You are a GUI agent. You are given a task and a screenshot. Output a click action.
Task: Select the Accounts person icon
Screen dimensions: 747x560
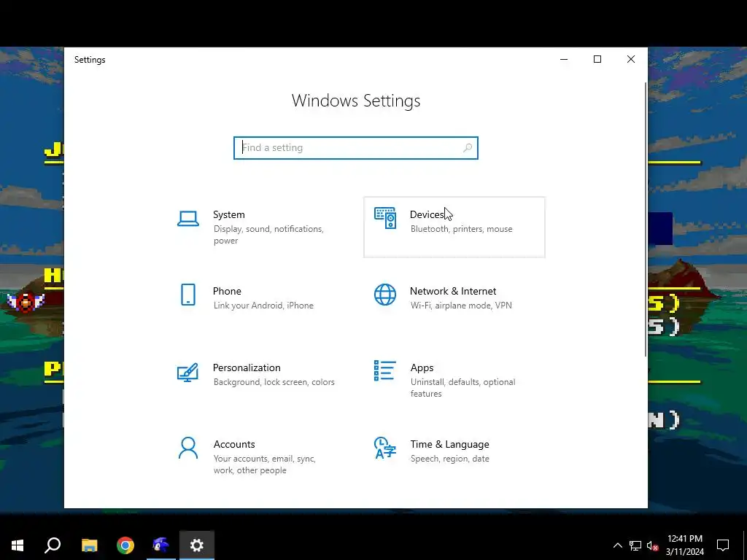point(188,448)
